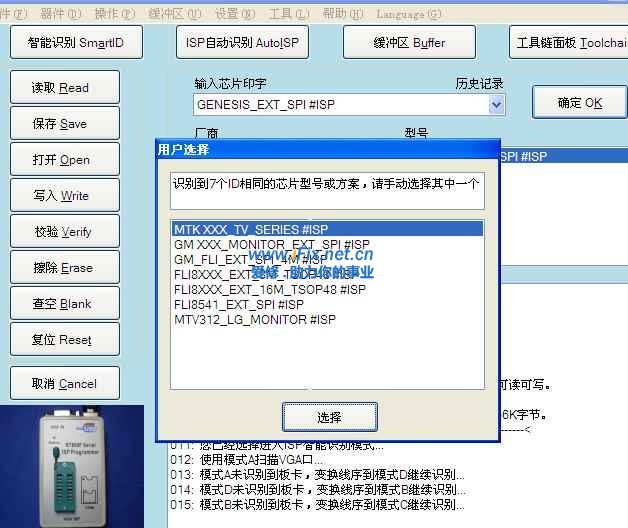Open the 器件 (D) menu
Viewport: 628px width, 528px height.
coord(60,14)
